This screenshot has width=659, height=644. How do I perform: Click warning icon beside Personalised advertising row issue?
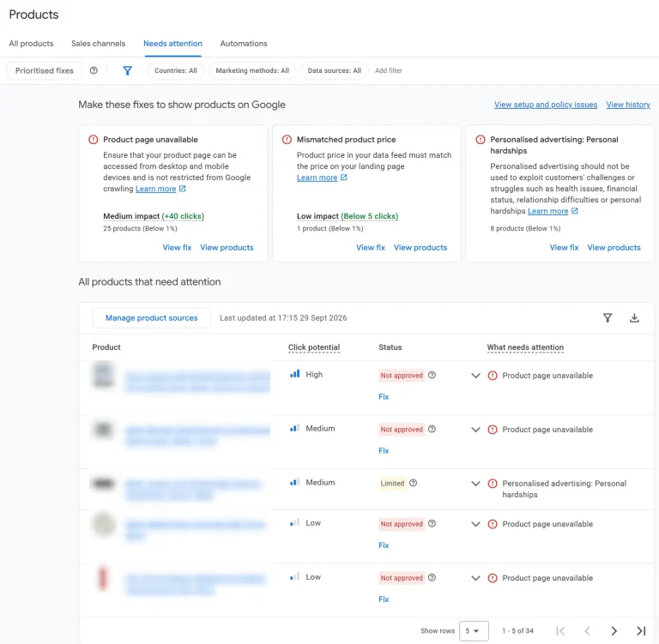[493, 484]
